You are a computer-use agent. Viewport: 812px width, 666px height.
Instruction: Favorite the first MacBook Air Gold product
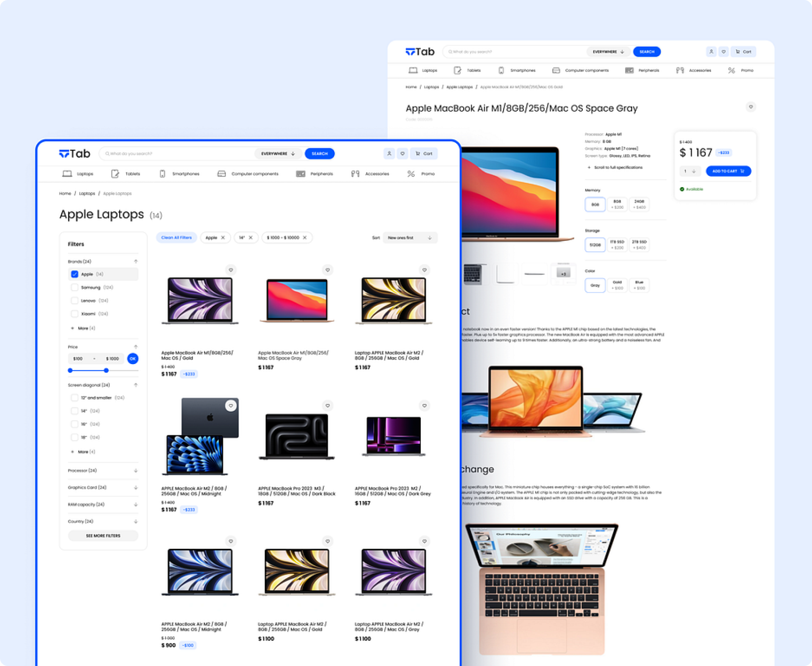point(231,270)
